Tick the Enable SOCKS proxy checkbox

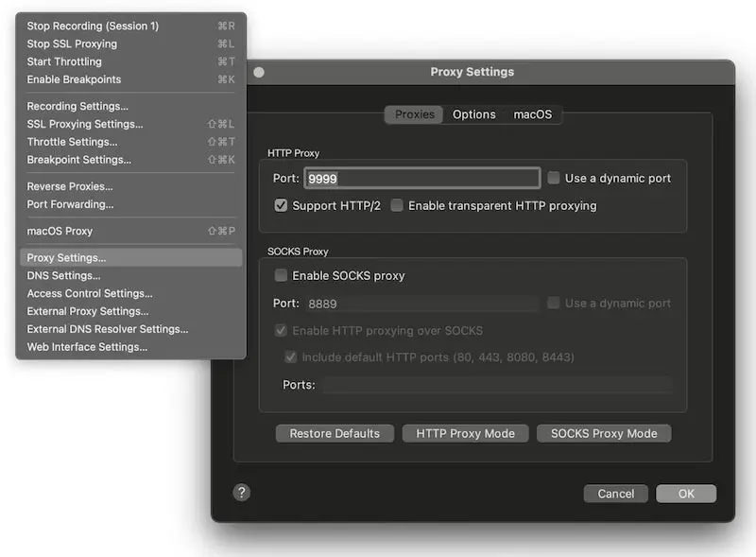pyautogui.click(x=281, y=276)
